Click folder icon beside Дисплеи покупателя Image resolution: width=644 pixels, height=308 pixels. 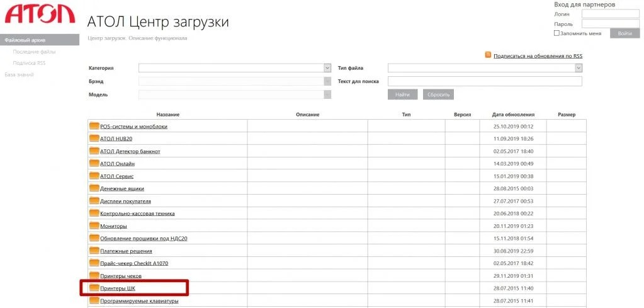(94, 201)
